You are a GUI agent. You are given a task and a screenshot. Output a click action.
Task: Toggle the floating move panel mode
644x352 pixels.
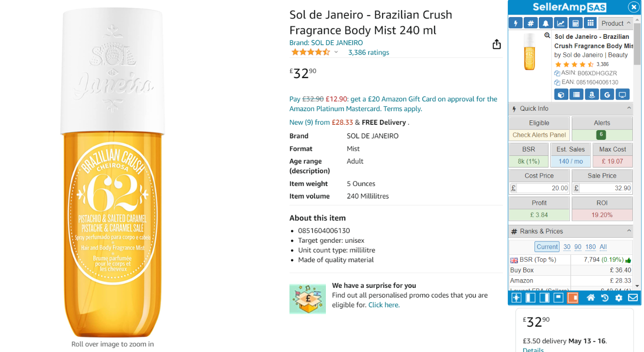[516, 298]
